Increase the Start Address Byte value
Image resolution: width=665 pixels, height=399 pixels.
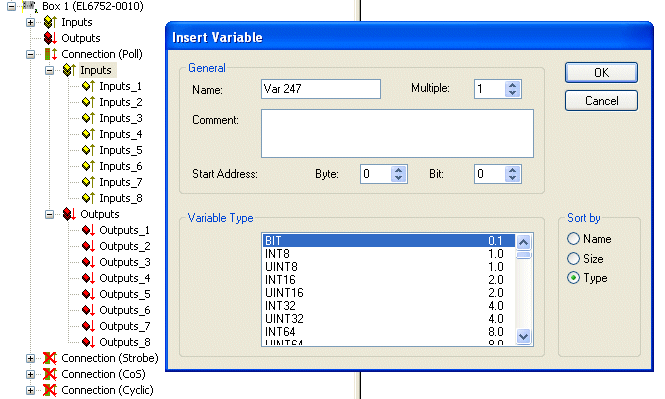[x=398, y=170]
